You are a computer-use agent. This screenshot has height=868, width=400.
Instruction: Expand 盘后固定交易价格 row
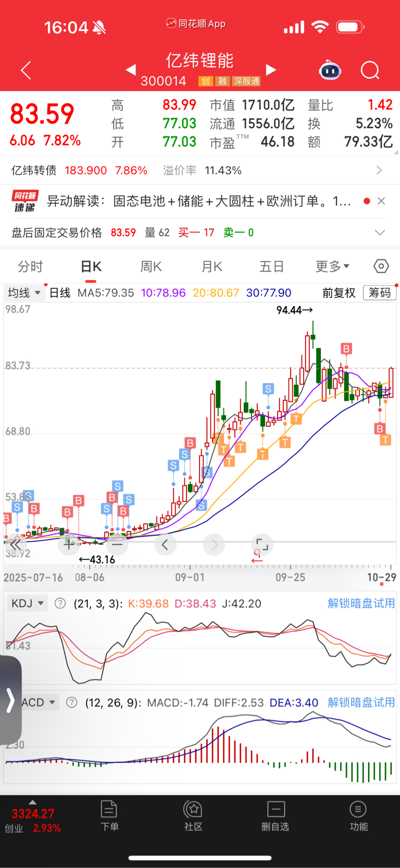(x=380, y=233)
